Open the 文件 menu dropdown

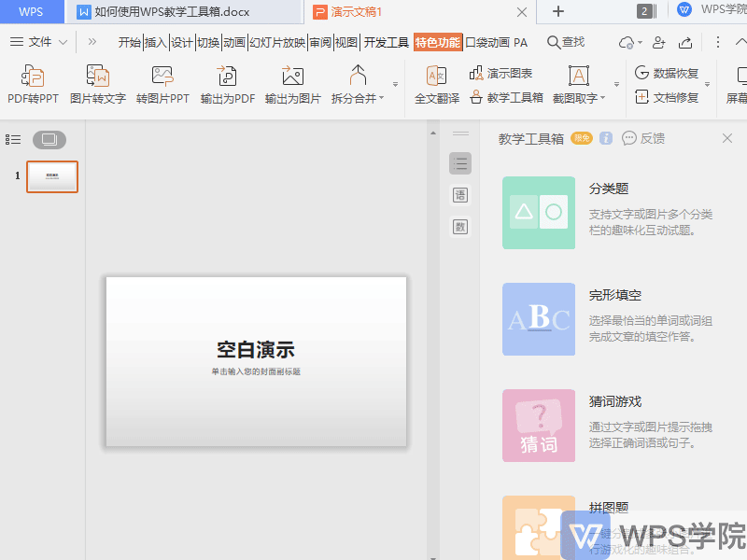pyautogui.click(x=39, y=42)
